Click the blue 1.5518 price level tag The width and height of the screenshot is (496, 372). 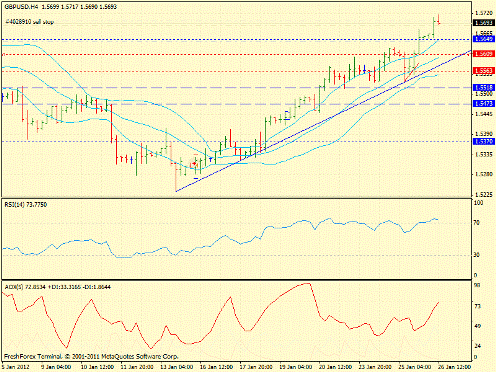(x=484, y=88)
